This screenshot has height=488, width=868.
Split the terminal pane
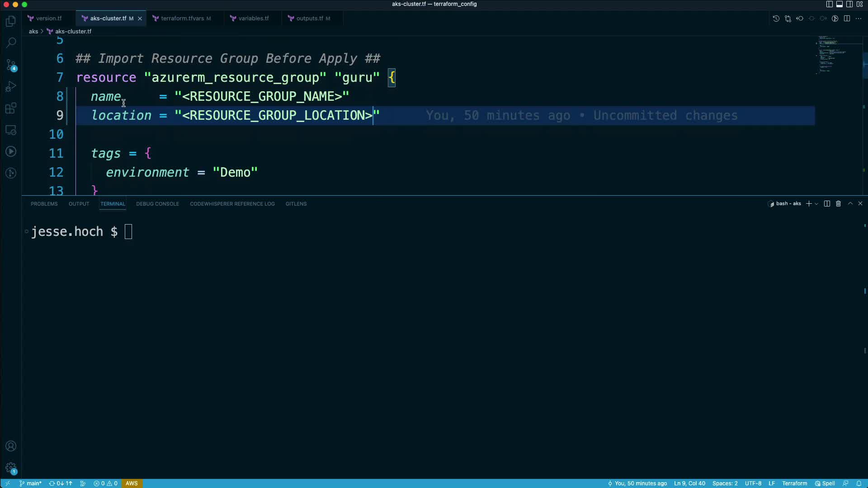point(827,204)
